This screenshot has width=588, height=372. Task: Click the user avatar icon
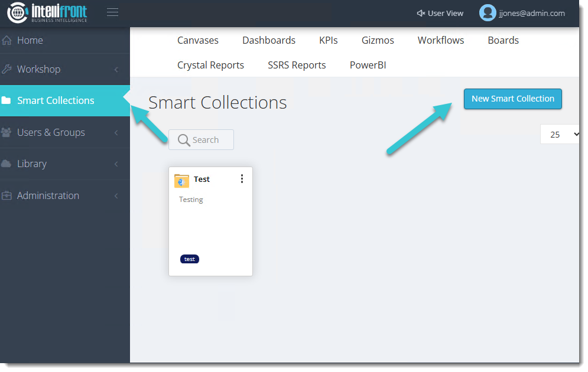[x=488, y=13]
